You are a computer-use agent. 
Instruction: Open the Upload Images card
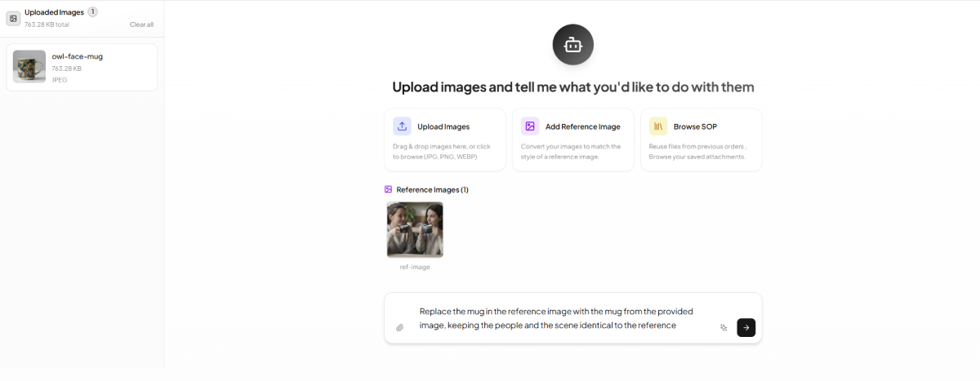445,140
